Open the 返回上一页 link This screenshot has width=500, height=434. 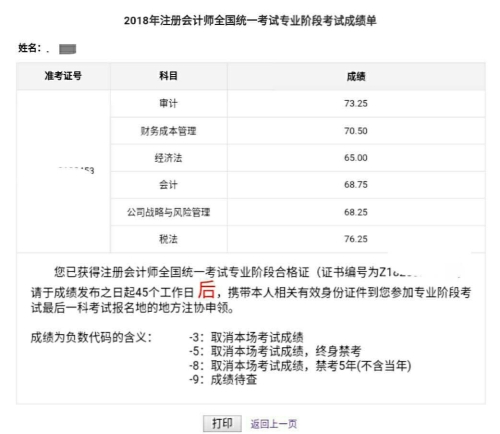pos(274,424)
